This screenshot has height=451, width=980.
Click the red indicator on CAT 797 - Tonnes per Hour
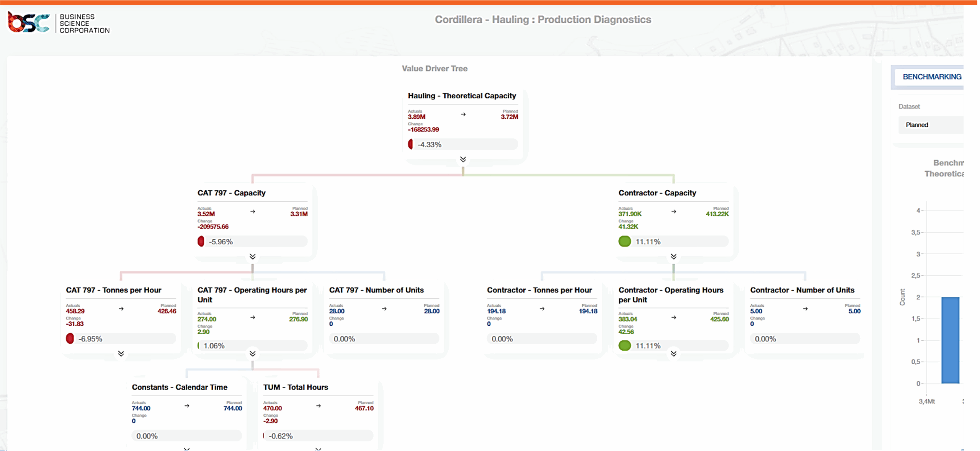coord(70,338)
